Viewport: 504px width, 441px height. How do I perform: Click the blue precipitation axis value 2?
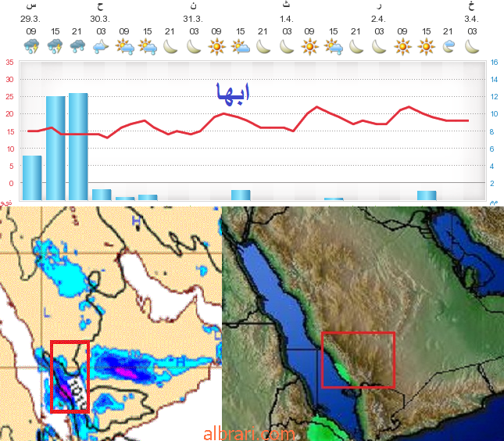pyautogui.click(x=491, y=183)
